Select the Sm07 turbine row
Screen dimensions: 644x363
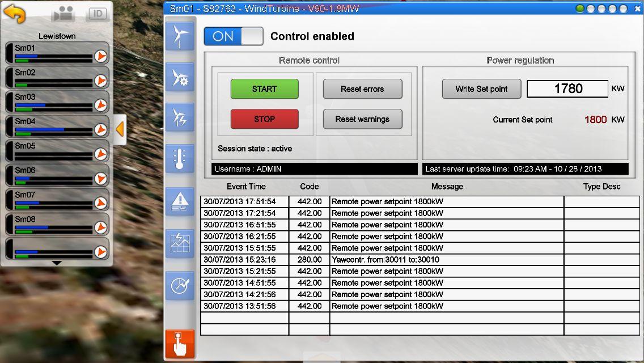(x=57, y=200)
